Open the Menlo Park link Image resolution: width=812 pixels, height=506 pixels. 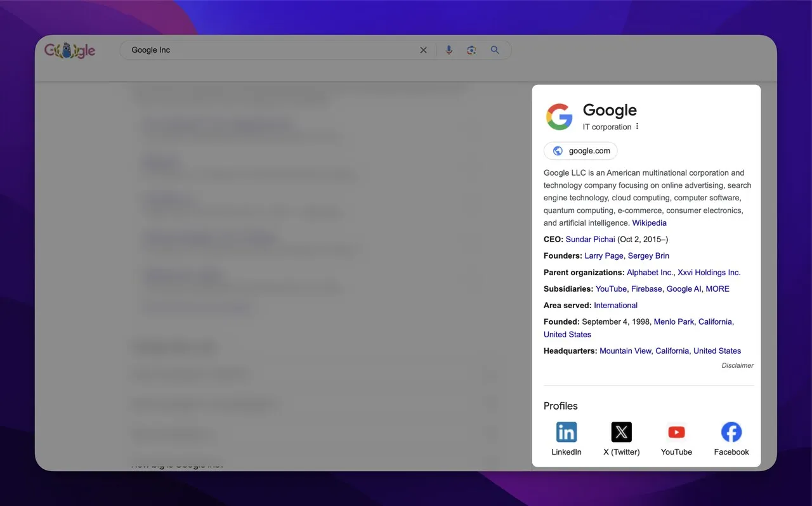pos(674,321)
